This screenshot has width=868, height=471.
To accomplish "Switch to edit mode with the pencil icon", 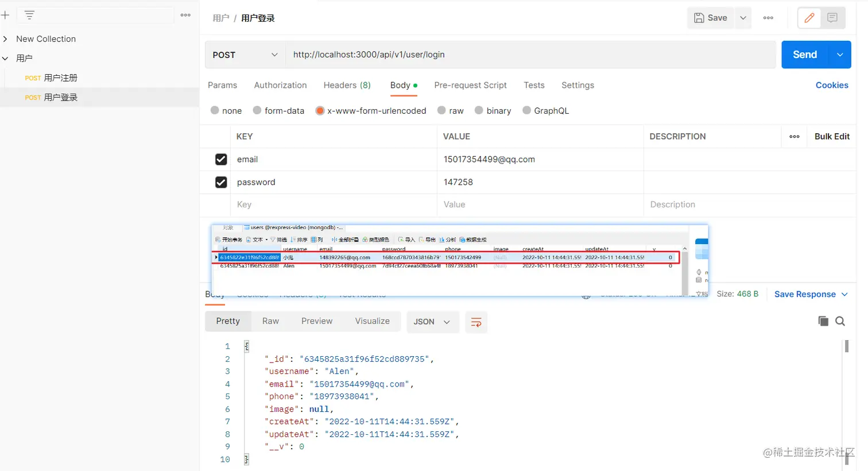I will pyautogui.click(x=809, y=18).
